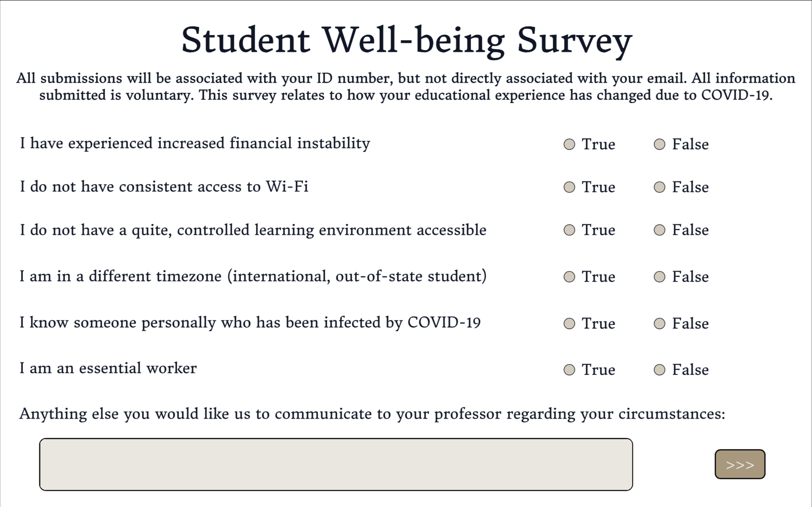Select False for different timezone question

pos(659,277)
